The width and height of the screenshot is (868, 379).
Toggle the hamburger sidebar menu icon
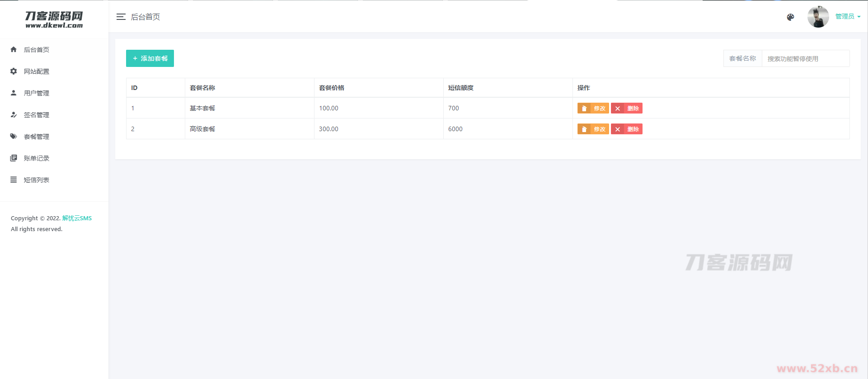click(121, 17)
